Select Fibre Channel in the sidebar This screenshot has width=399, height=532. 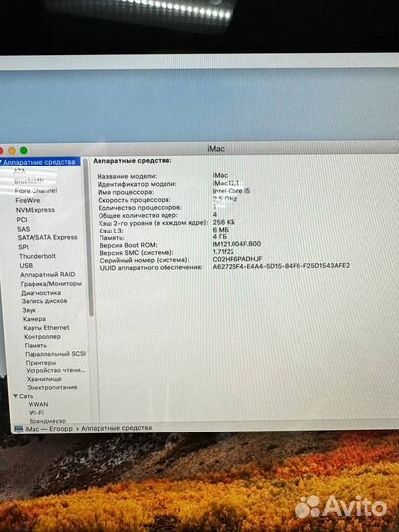pyautogui.click(x=36, y=191)
